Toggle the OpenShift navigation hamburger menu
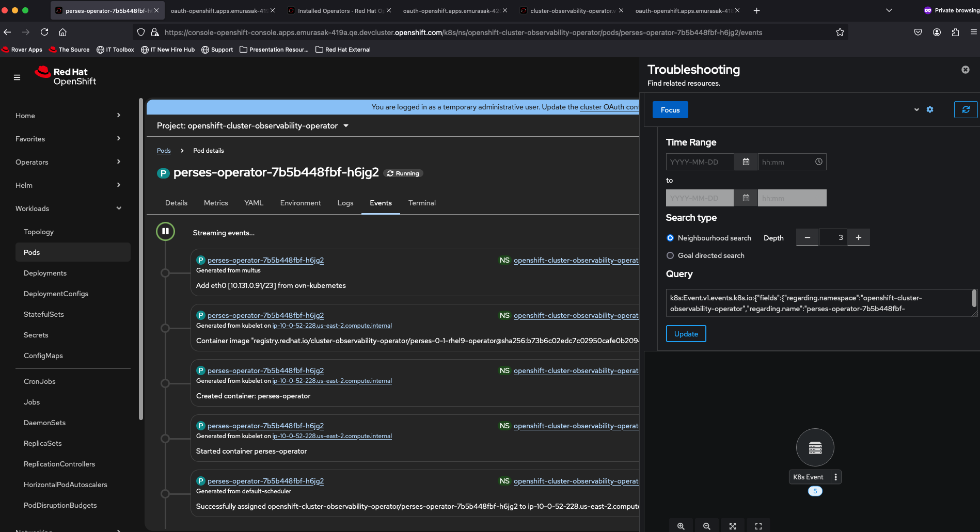This screenshot has width=980, height=532. tap(17, 77)
